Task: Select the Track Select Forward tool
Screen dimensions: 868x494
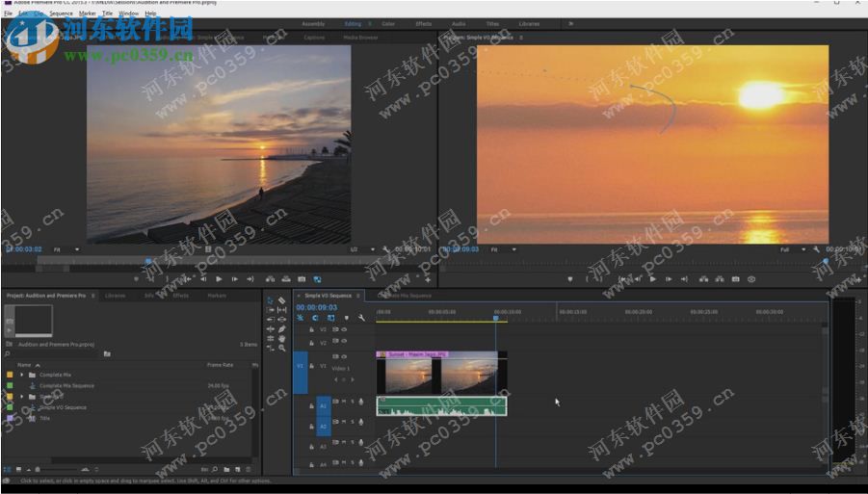Action: pyautogui.click(x=270, y=310)
